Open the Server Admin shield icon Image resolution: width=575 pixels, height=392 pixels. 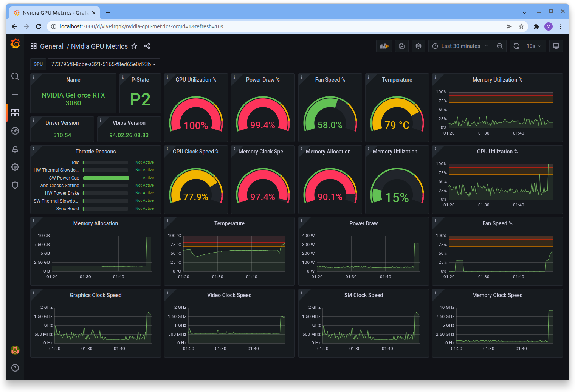tap(15, 185)
